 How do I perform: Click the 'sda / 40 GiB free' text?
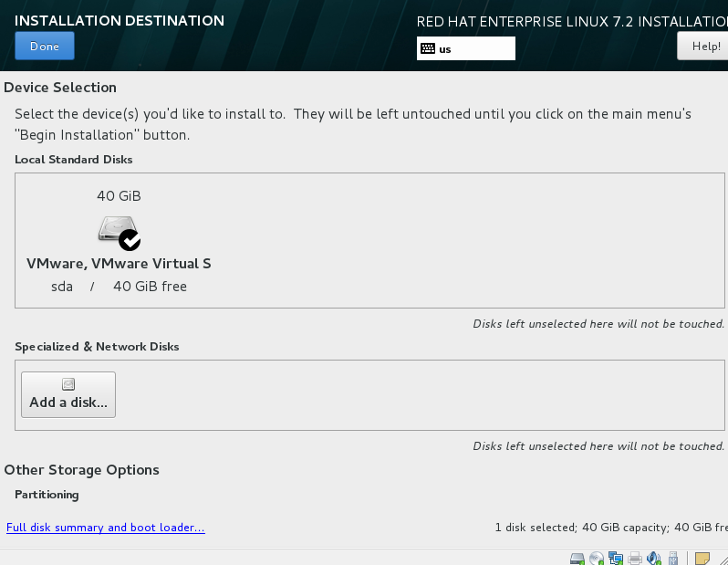tap(119, 287)
